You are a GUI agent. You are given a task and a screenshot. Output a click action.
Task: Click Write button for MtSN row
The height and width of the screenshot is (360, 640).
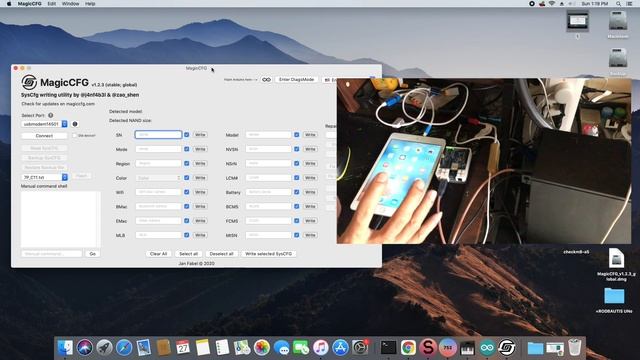[x=310, y=235]
